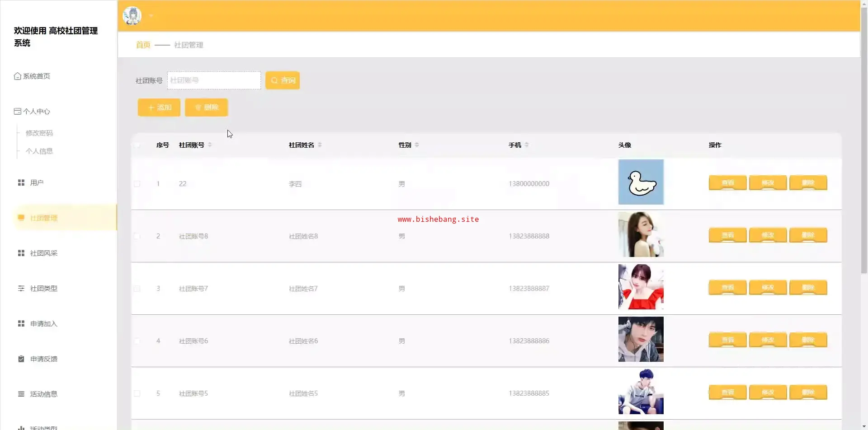Click the 用户 grid icon in sidebar

pyautogui.click(x=21, y=182)
